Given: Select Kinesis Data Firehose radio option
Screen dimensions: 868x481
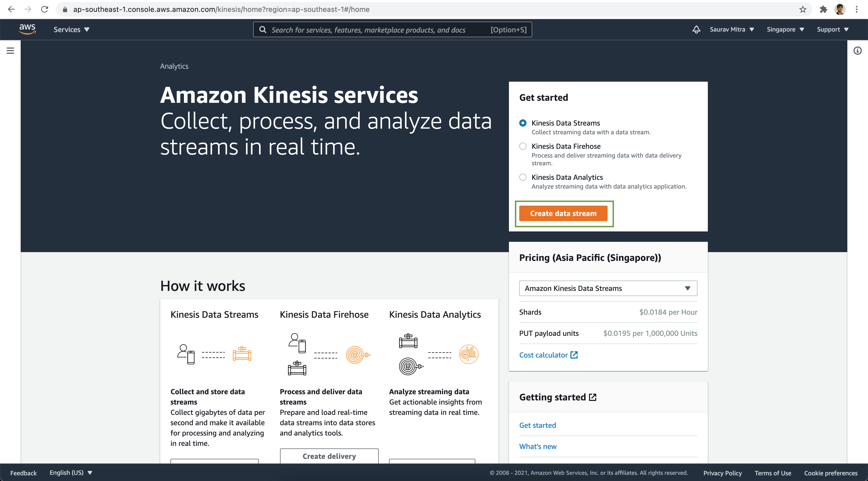Looking at the screenshot, I should pyautogui.click(x=523, y=146).
